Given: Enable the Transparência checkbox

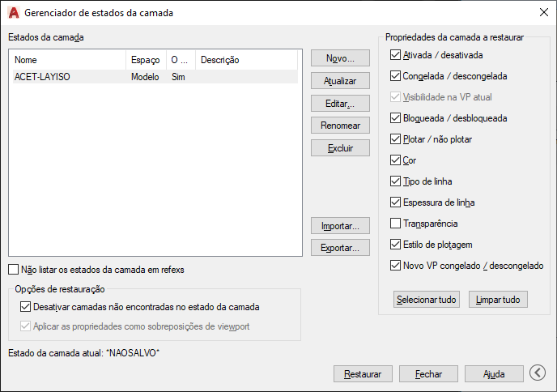Looking at the screenshot, I should pyautogui.click(x=395, y=224).
